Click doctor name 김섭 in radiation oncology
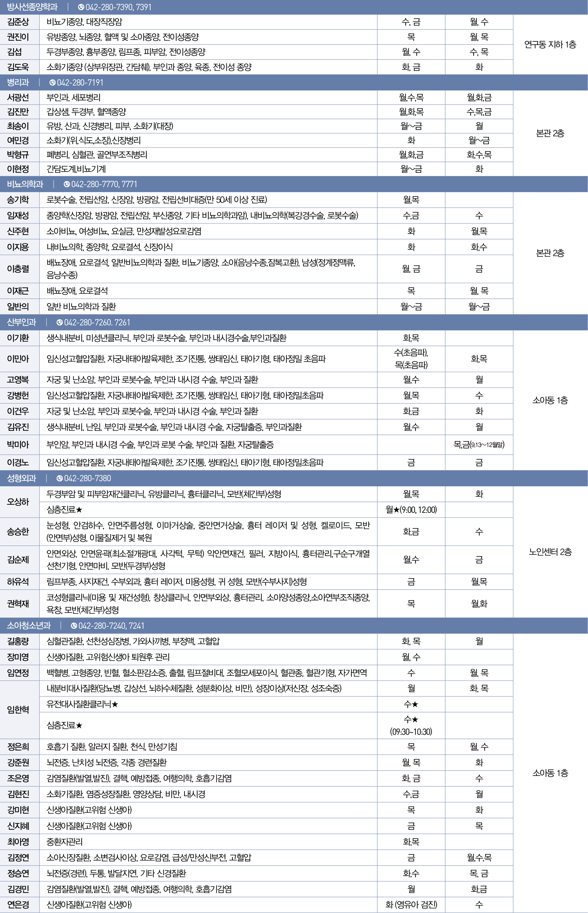 (15, 52)
